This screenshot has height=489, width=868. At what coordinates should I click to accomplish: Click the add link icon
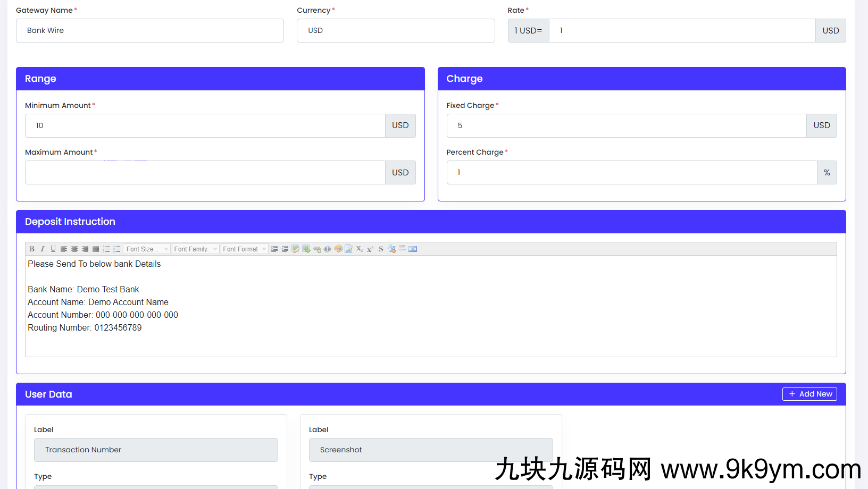(x=317, y=249)
